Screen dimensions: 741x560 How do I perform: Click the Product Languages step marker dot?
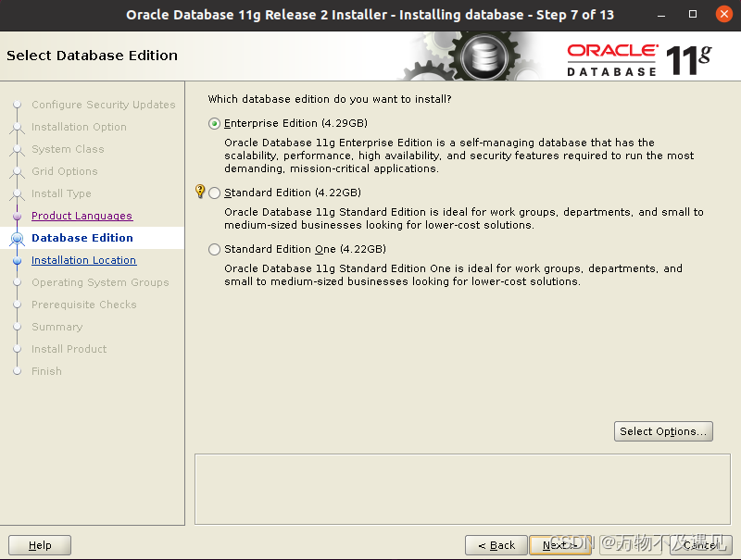[18, 217]
